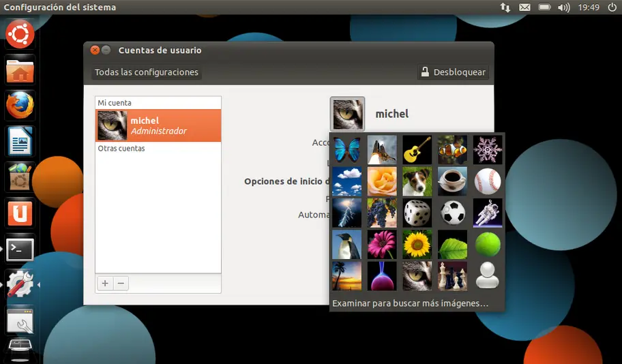Viewport: 622px width, 364px height.
Task: Pick the astronaut avatar image
Action: [488, 213]
